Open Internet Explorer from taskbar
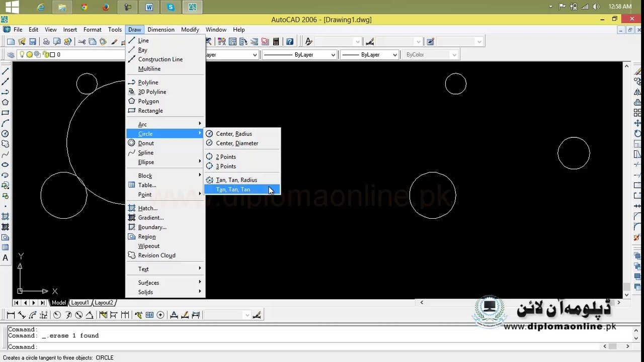This screenshot has width=644, height=362. (x=41, y=7)
